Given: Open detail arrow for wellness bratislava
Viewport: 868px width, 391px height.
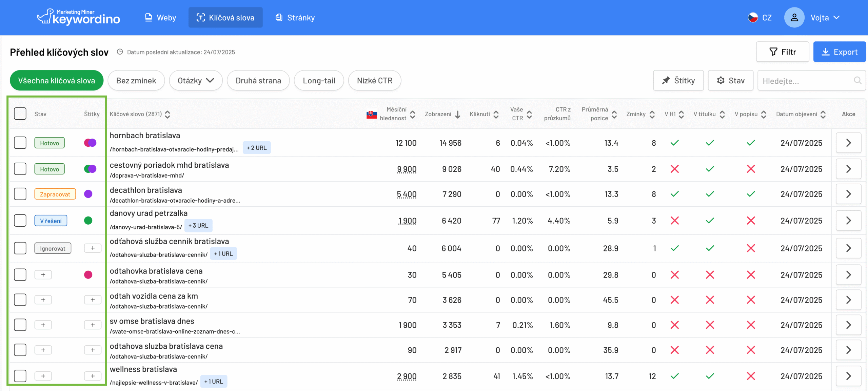Looking at the screenshot, I should 848,376.
